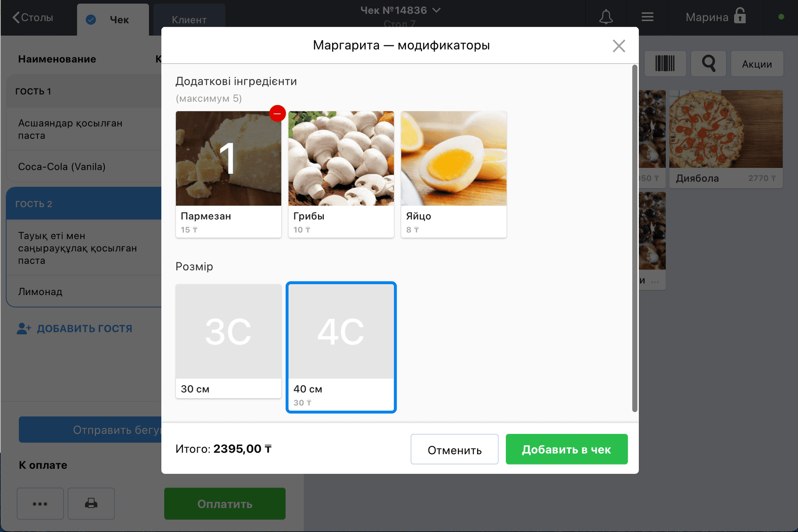
Task: Go back to Столы
Action: pos(33,17)
